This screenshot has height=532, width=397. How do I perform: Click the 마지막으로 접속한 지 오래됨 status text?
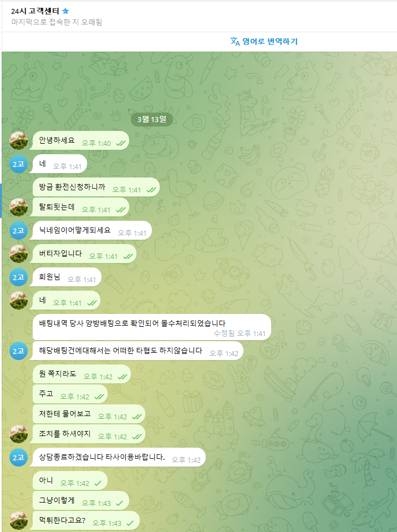point(57,22)
